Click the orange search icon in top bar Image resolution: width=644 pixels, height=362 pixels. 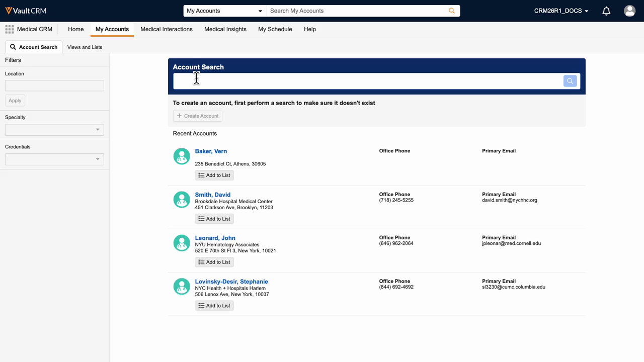451,10
